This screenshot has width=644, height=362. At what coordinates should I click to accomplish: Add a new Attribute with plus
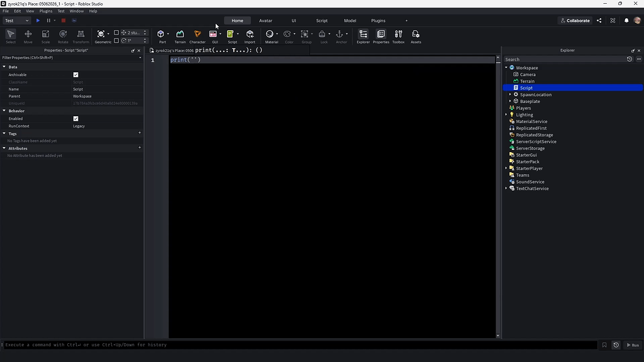140,148
